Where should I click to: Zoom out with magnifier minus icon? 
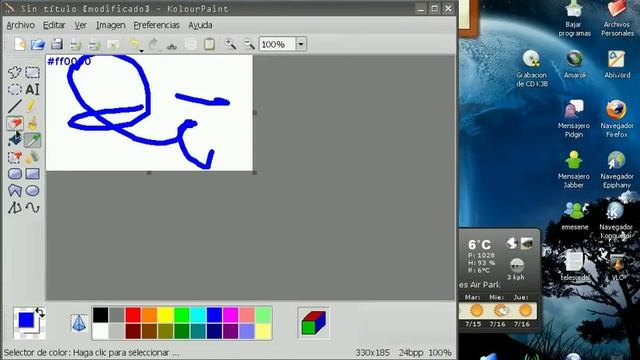coord(249,44)
